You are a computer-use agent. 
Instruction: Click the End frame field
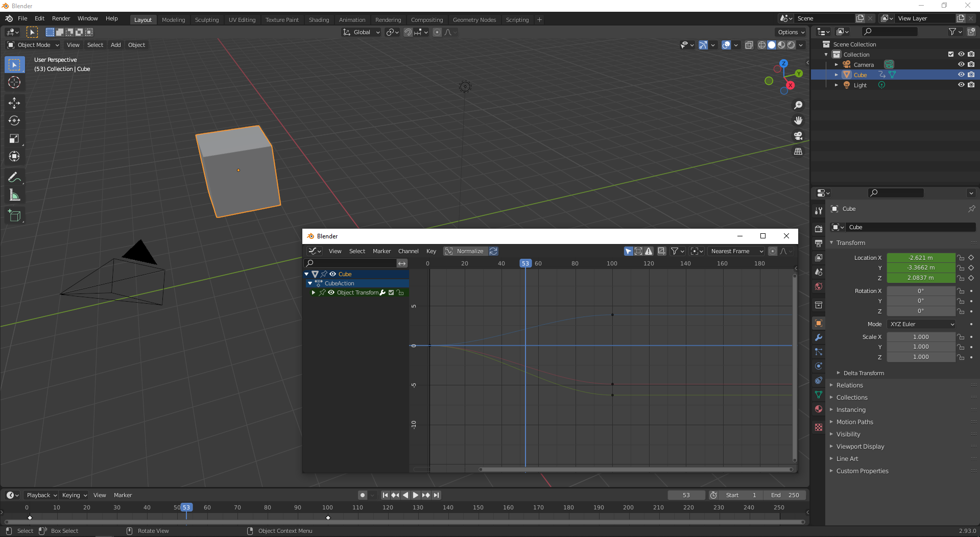click(x=785, y=495)
